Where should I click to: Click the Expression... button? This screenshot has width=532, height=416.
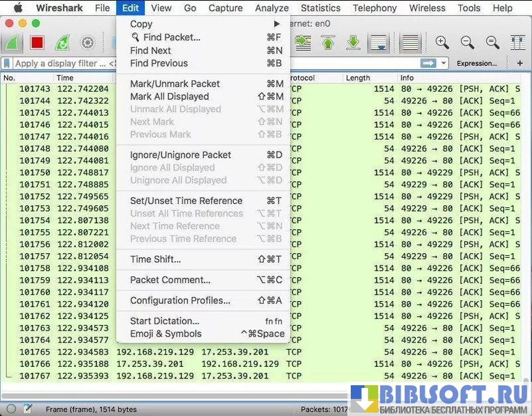[x=477, y=63]
